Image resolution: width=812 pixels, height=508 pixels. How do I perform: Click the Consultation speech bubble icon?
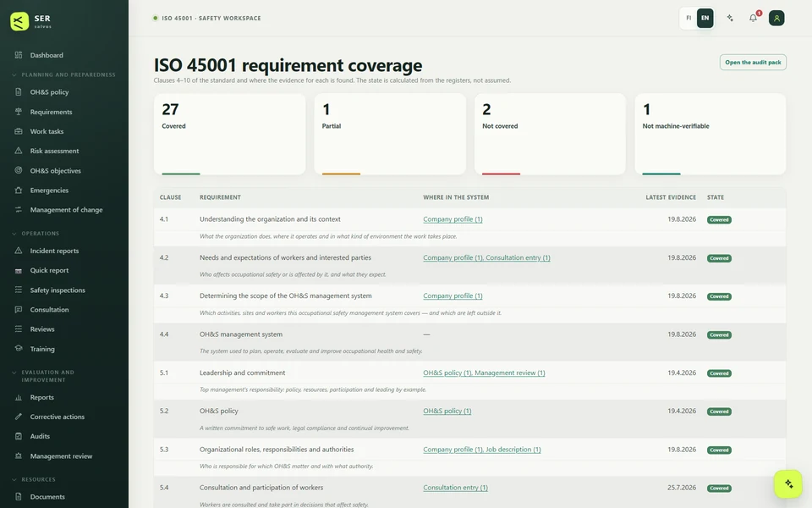pos(19,310)
